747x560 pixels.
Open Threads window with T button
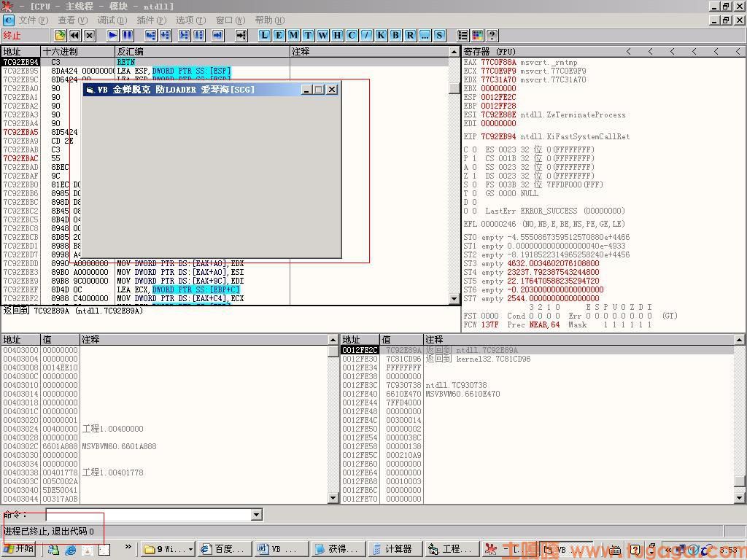[309, 35]
